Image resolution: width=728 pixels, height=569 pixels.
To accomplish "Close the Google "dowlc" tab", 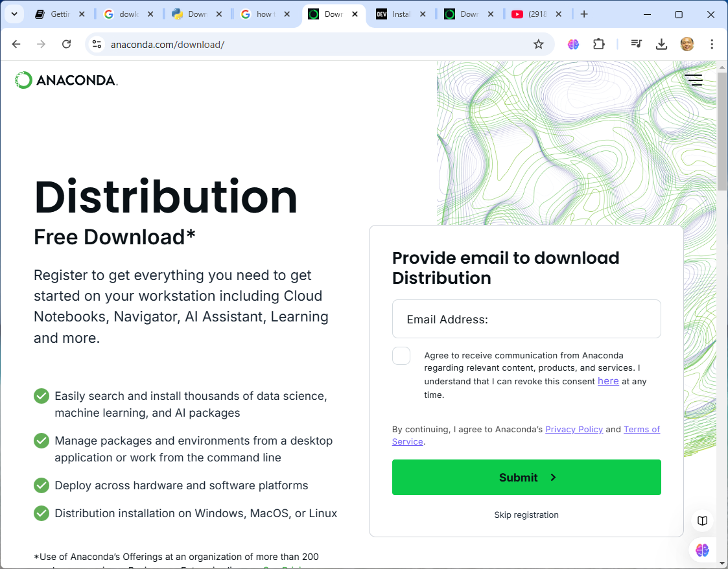I will pos(150,14).
